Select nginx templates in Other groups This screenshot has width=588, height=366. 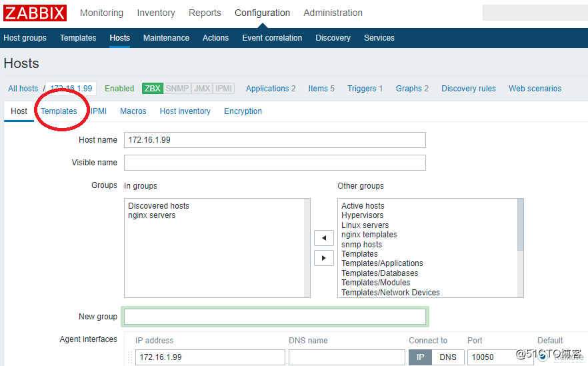pos(369,235)
